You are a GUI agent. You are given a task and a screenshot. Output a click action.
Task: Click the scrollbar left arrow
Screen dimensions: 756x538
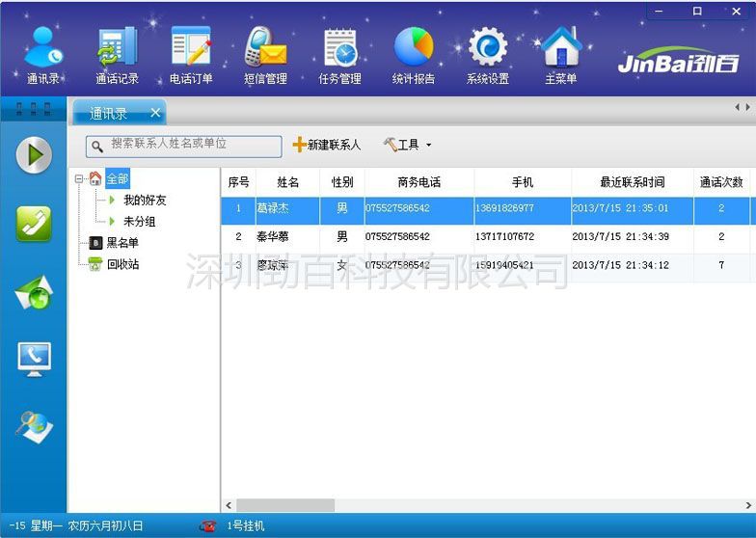pos(229,505)
